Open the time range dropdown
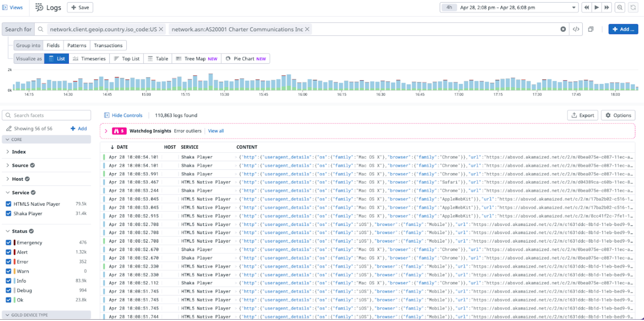This screenshot has width=644, height=321. point(574,7)
